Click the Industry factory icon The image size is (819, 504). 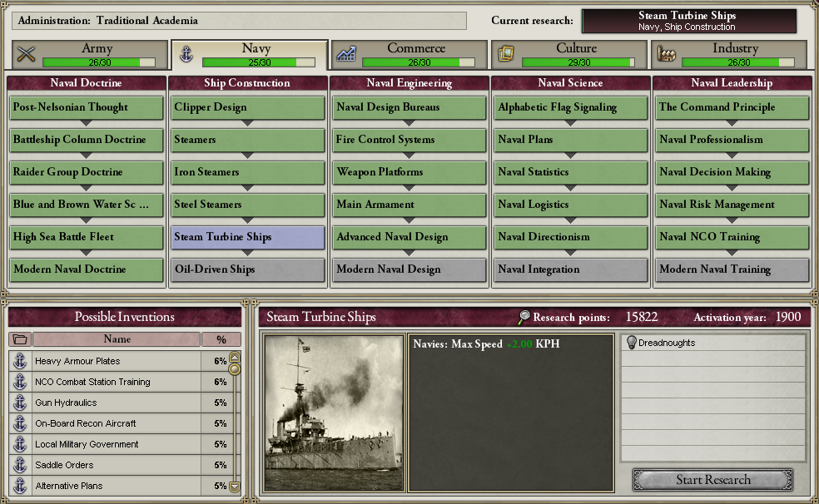coord(666,54)
